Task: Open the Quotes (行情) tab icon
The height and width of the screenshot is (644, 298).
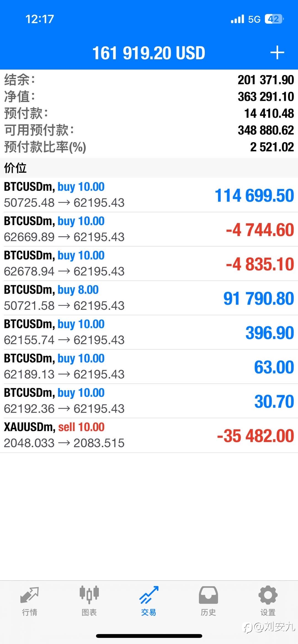Action: click(30, 595)
